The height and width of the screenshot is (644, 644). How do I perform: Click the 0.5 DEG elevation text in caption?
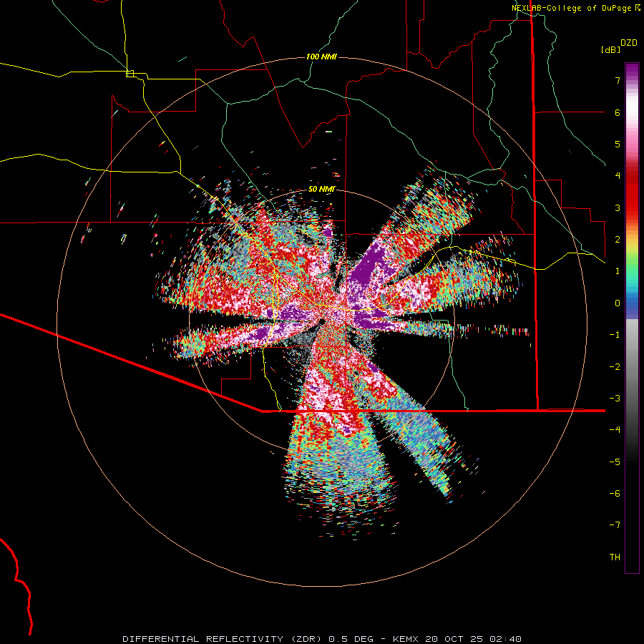pyautogui.click(x=351, y=639)
